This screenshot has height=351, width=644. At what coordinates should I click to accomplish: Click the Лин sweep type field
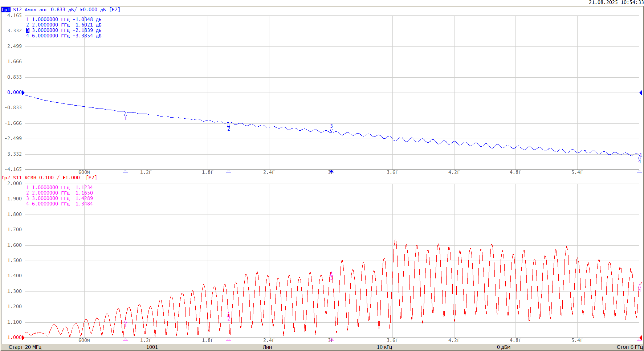pyautogui.click(x=267, y=347)
